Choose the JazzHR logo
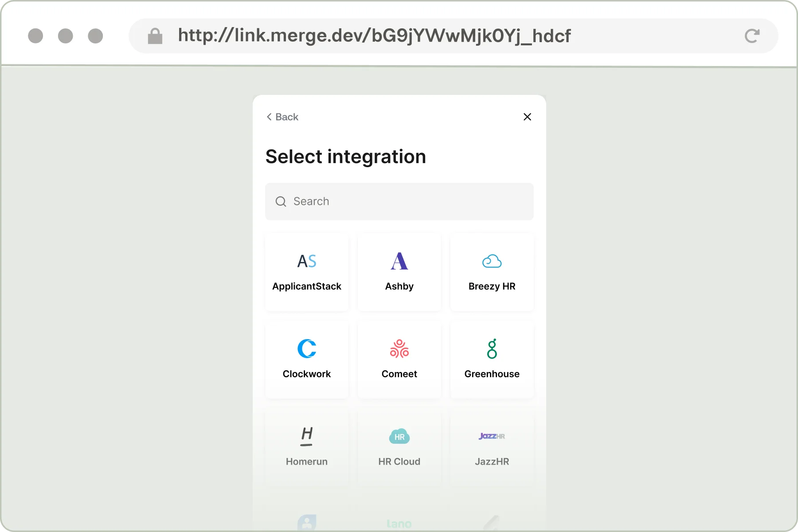The image size is (798, 532). pyautogui.click(x=492, y=436)
